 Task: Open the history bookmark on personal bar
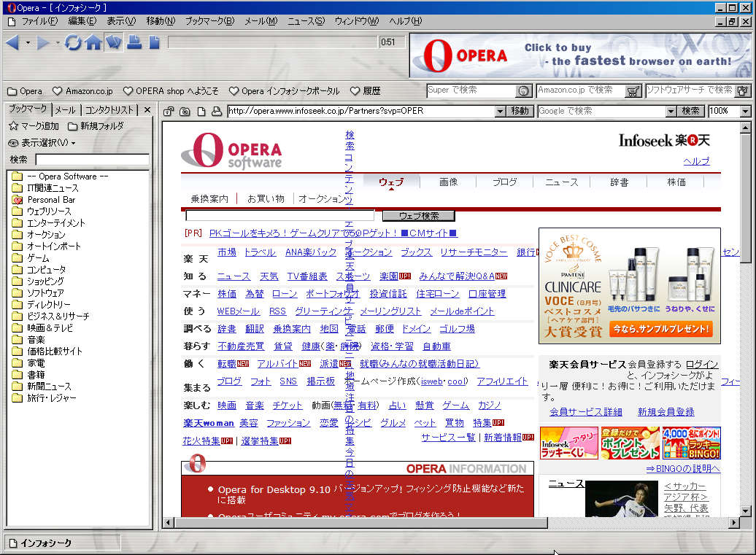click(366, 91)
